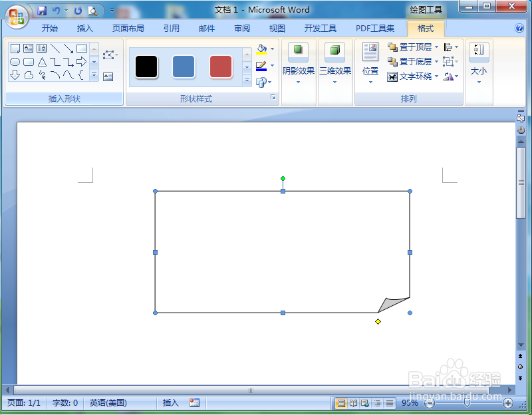This screenshot has width=532, height=415.
Task: Open the Change Shape dropdown
Action: pos(263,82)
